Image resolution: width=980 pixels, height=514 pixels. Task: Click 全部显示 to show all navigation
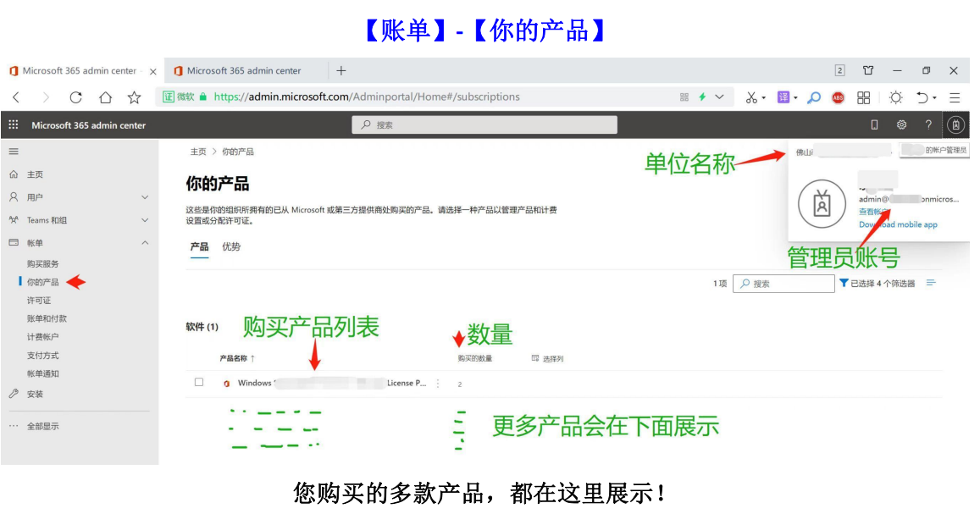tap(43, 427)
